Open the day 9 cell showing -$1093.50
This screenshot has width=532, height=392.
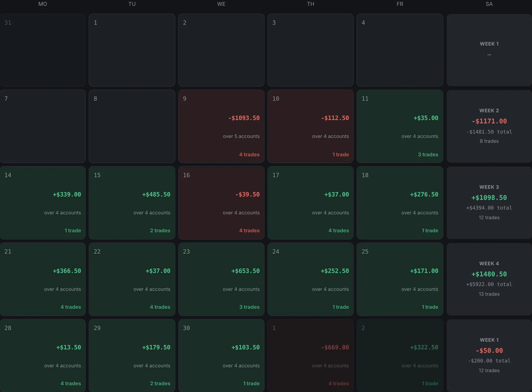pyautogui.click(x=221, y=126)
